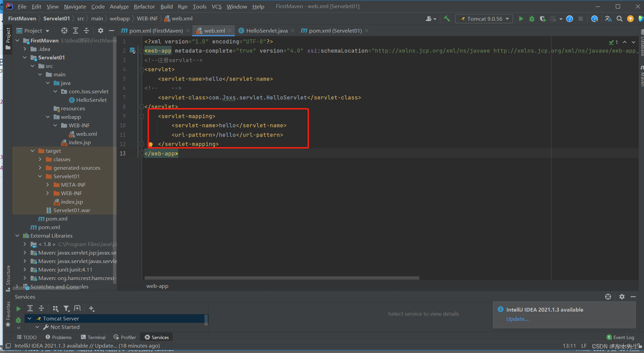Click the 13:11 cursor position indicator
Viewport: 644px width, 353px height.
tap(569, 346)
